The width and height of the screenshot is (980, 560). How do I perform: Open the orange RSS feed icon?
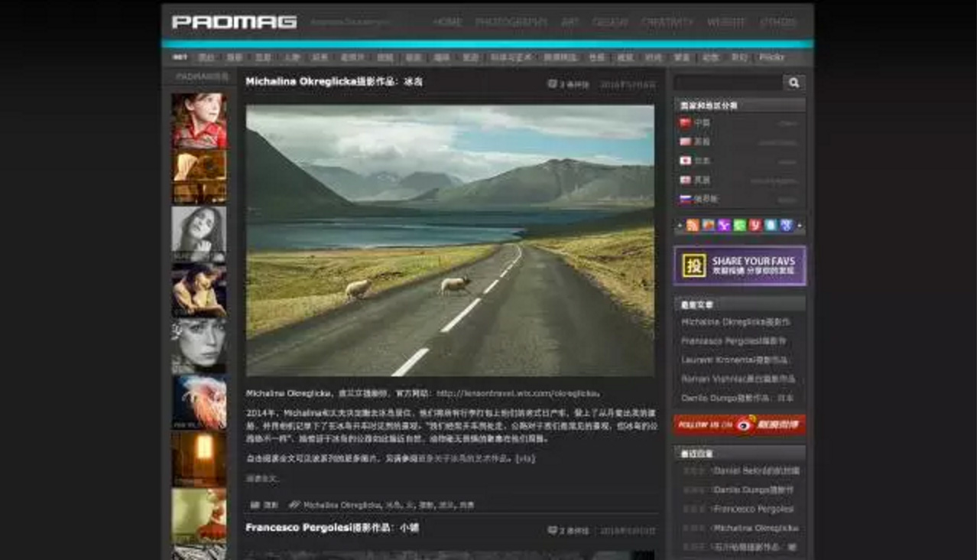[x=693, y=225]
